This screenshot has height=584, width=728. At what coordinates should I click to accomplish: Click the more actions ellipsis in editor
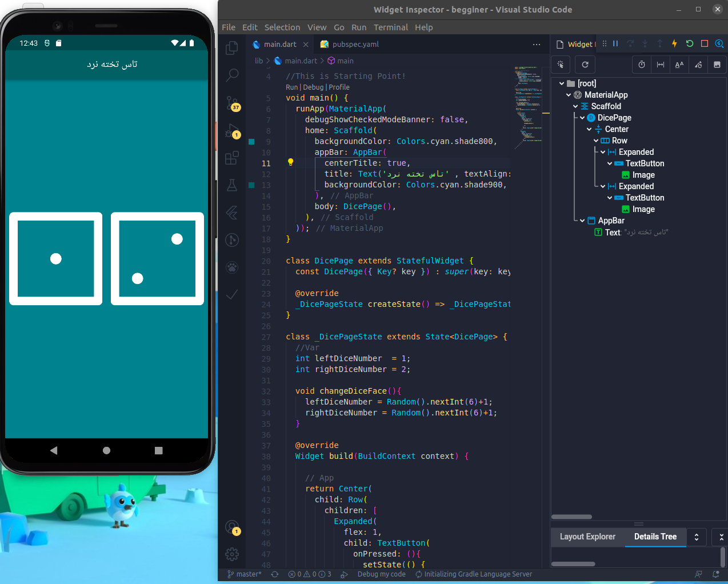coord(536,44)
